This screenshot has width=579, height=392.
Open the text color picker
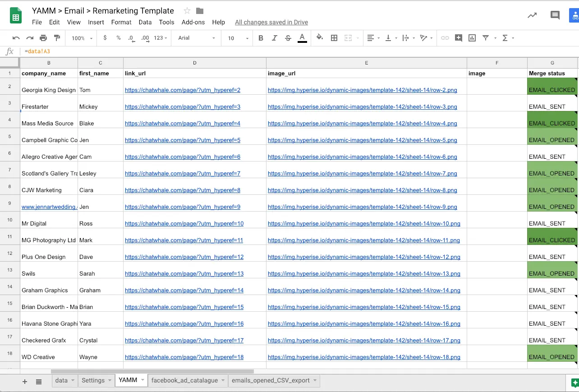click(x=302, y=38)
